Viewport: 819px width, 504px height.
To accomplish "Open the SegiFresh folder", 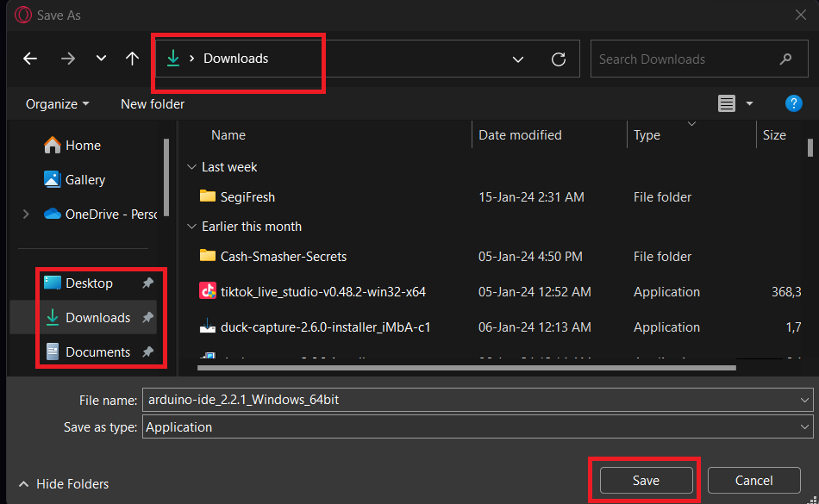I will (x=247, y=196).
